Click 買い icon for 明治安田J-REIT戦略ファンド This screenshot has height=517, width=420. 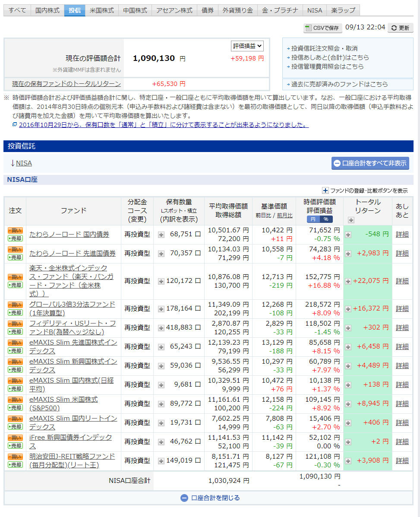pyautogui.click(x=15, y=457)
